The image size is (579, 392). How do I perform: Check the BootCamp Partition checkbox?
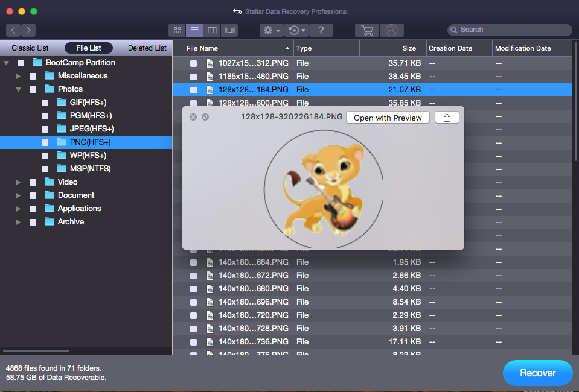coord(21,63)
